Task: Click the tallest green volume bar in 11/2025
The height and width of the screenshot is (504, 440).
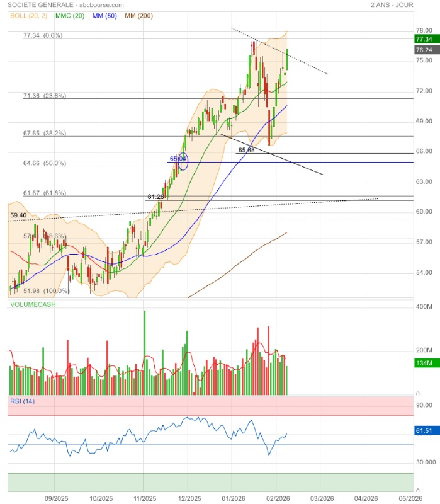Action: [x=145, y=353]
